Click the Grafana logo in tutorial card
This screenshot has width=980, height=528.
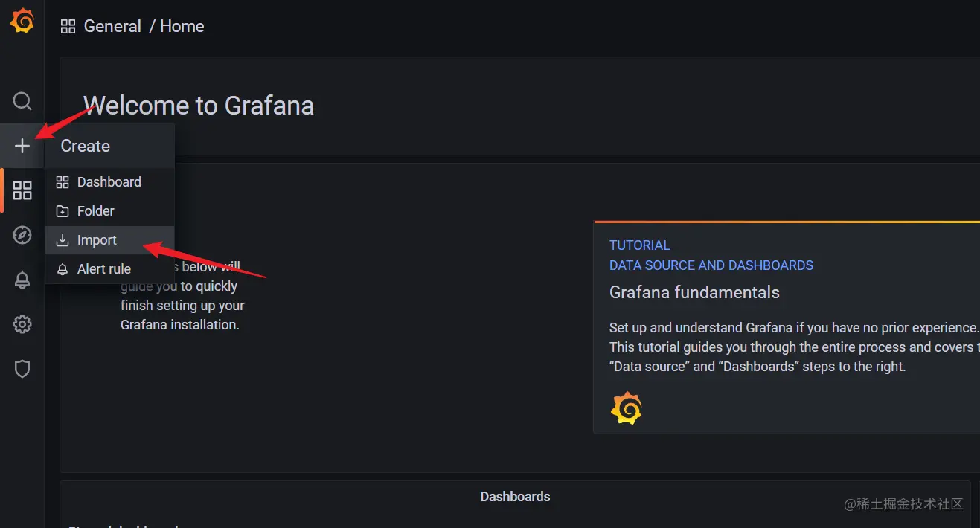(x=626, y=408)
